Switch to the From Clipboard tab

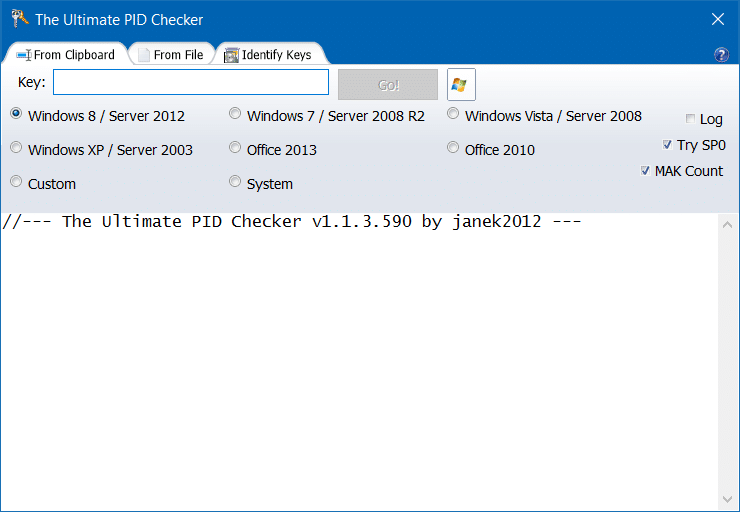point(66,55)
